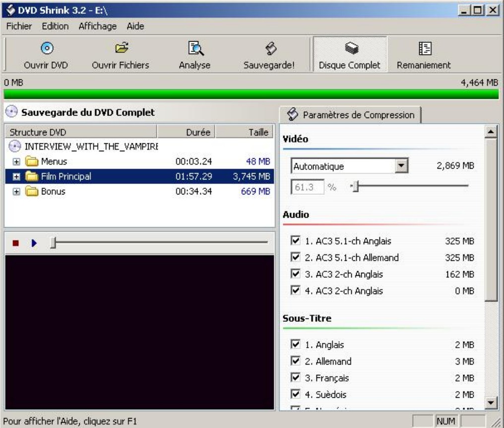
Task: Click the 0 MB label above progress bar
Action: point(13,83)
